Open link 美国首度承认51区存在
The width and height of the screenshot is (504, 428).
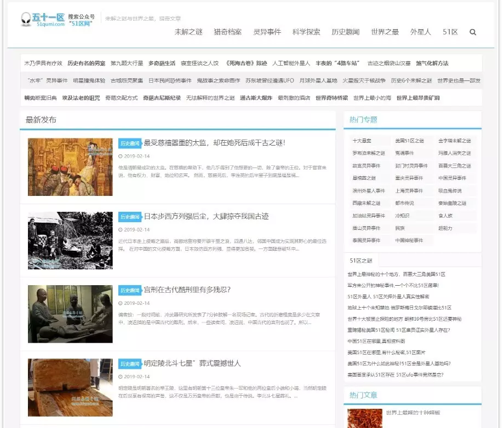[x=396, y=375]
